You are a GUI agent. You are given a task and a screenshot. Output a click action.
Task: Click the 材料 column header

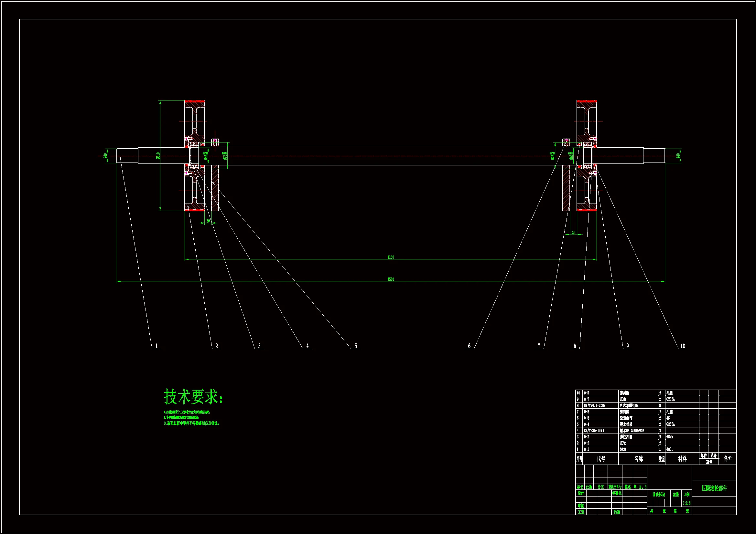682,459
